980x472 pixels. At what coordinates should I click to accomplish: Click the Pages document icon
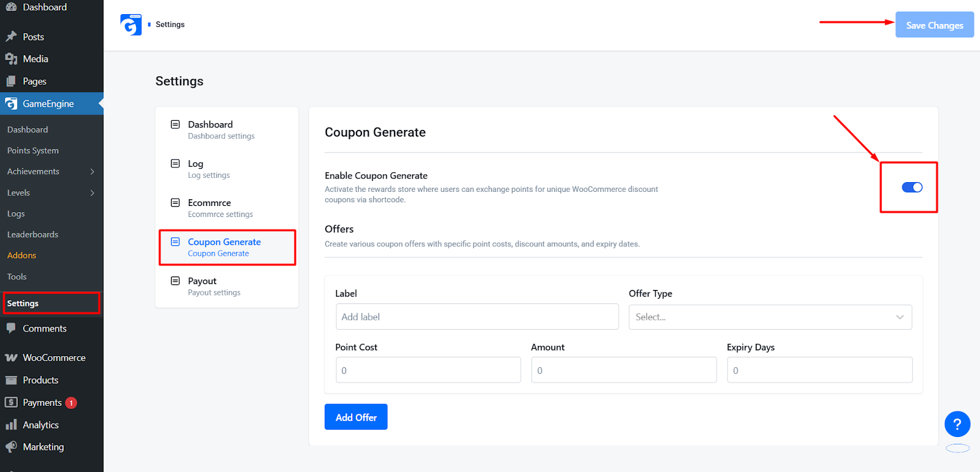tap(11, 81)
